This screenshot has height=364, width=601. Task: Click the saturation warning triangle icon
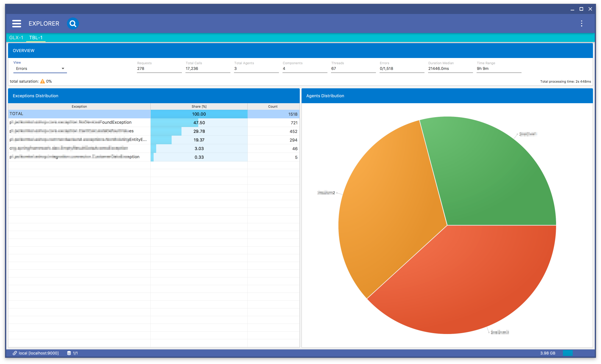(43, 81)
